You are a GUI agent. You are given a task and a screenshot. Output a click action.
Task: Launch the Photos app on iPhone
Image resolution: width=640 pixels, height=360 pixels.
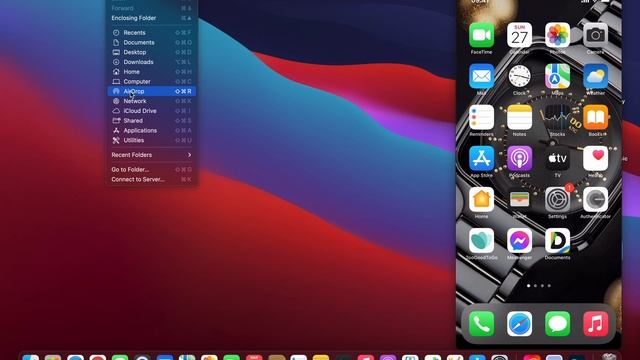[557, 35]
